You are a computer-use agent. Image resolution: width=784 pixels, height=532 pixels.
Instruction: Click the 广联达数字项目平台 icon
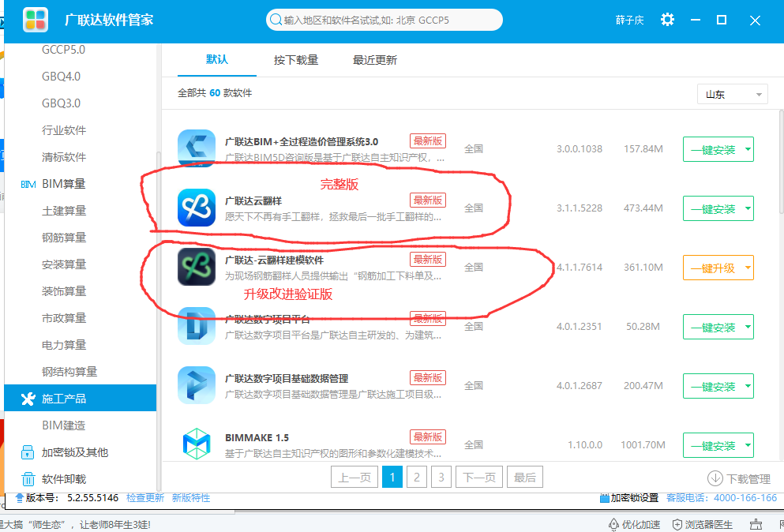pos(197,326)
